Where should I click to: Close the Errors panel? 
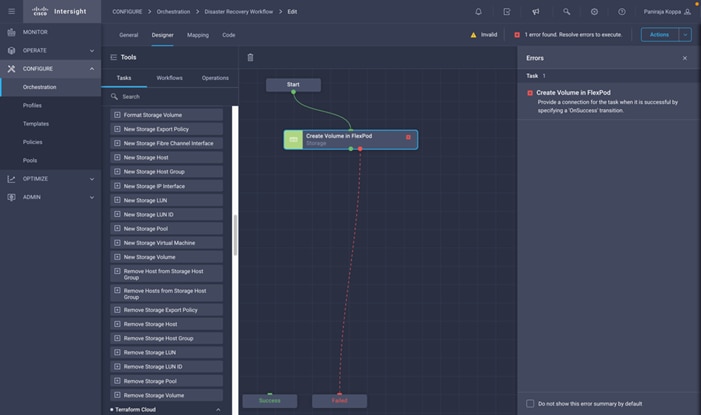[684, 58]
